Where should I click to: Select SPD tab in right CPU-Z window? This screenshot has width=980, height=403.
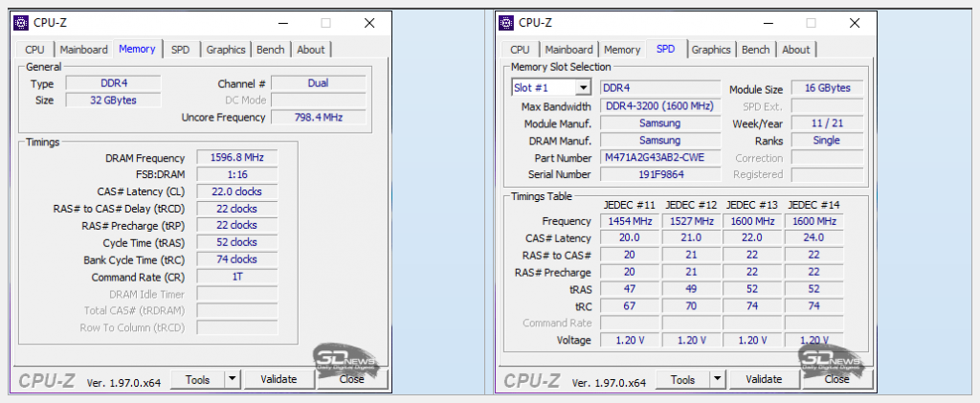[x=666, y=49]
